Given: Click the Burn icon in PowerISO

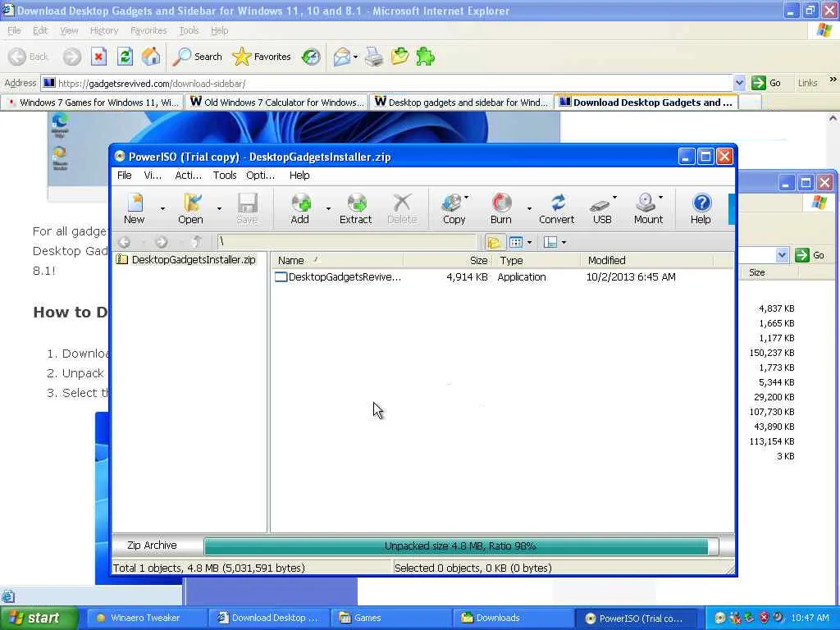Looking at the screenshot, I should (501, 209).
